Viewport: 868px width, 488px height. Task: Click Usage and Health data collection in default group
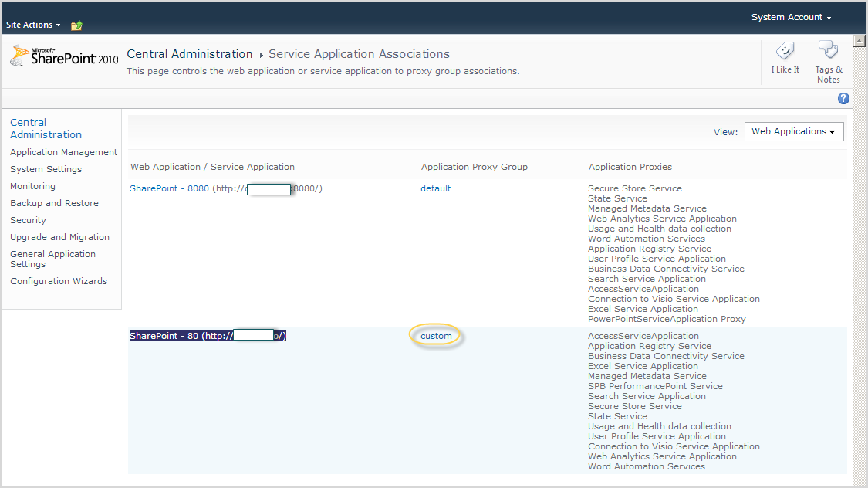660,229
